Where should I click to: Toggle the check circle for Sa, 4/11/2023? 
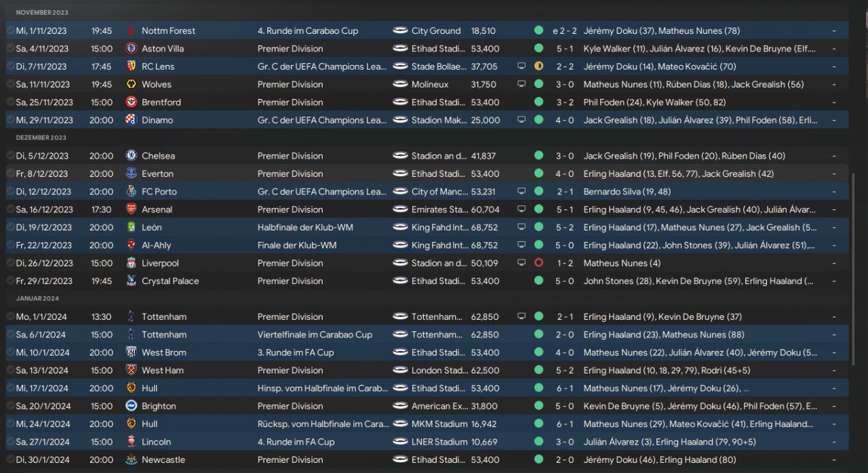click(x=10, y=49)
